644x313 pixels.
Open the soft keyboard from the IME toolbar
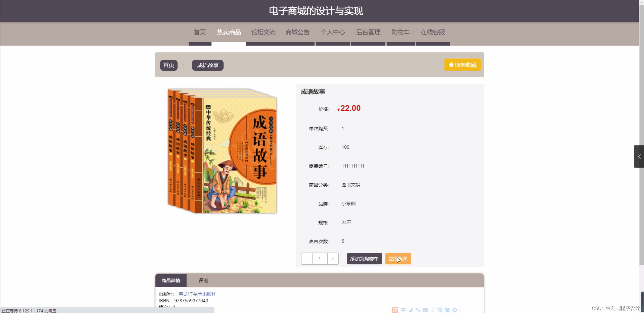[x=425, y=310]
